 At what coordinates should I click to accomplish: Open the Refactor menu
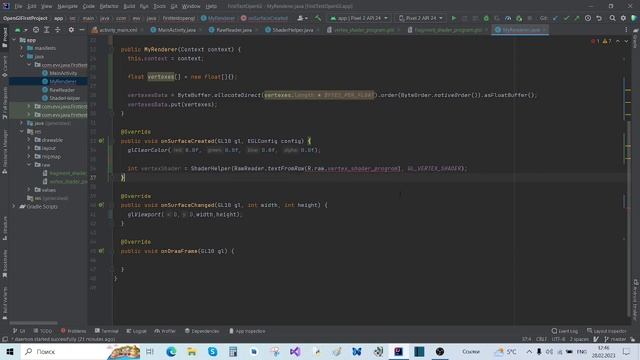109,6
